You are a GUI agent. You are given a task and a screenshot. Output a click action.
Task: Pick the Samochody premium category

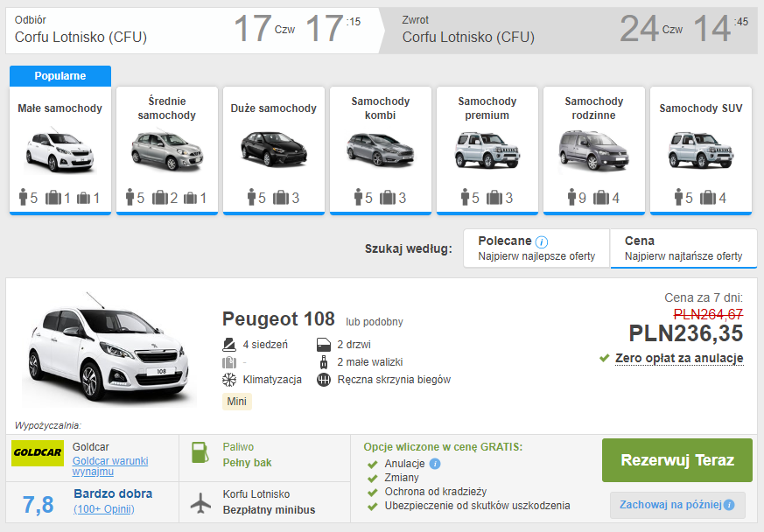pos(487,150)
